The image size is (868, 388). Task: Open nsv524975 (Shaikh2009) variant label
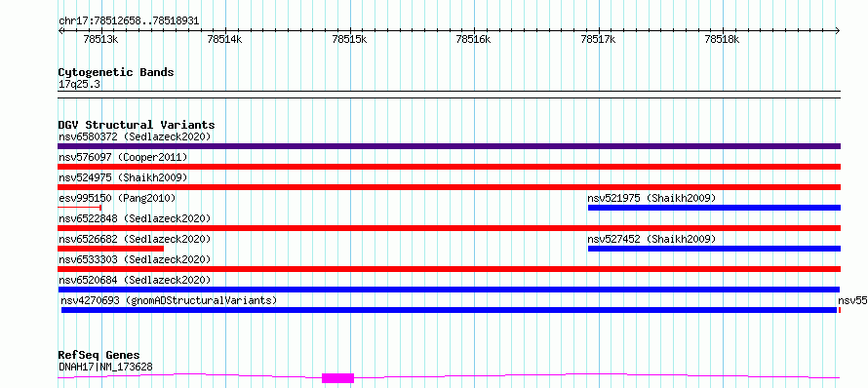click(x=123, y=177)
